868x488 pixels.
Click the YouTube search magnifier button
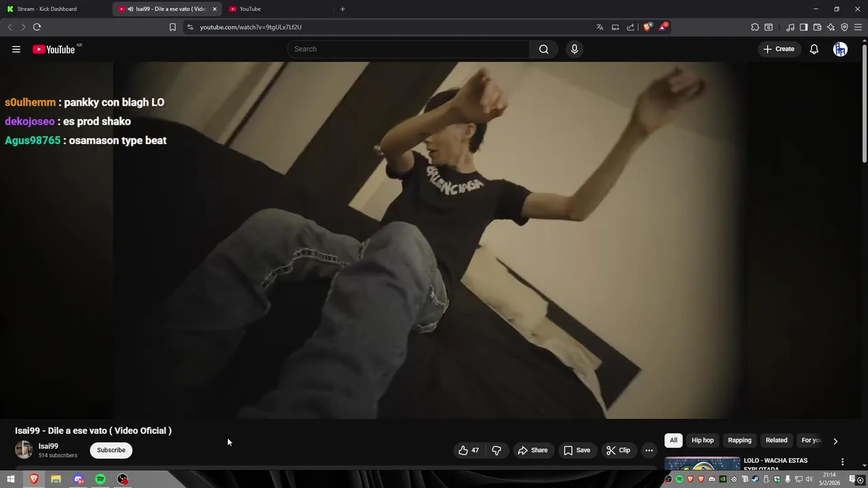tap(544, 49)
